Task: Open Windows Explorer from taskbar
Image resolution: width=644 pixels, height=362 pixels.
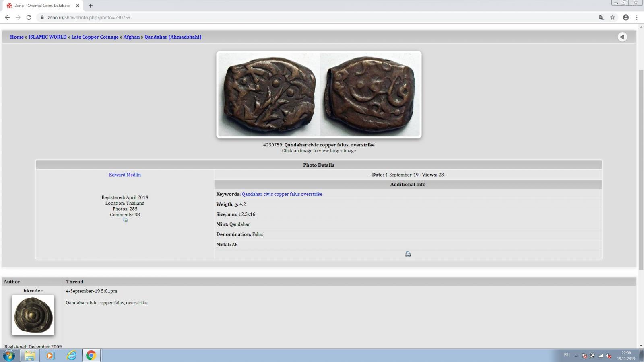Action: coord(30,356)
